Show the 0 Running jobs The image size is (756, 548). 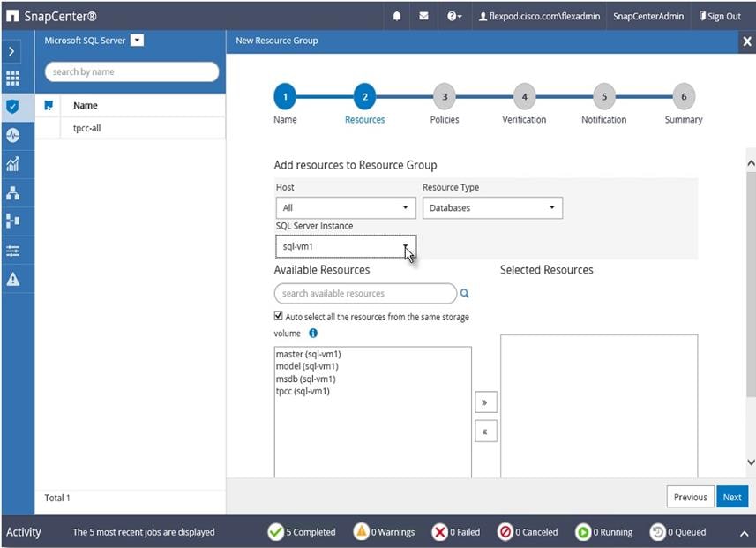[x=603, y=532]
